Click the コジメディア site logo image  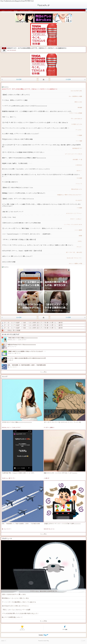(x=44, y=5)
